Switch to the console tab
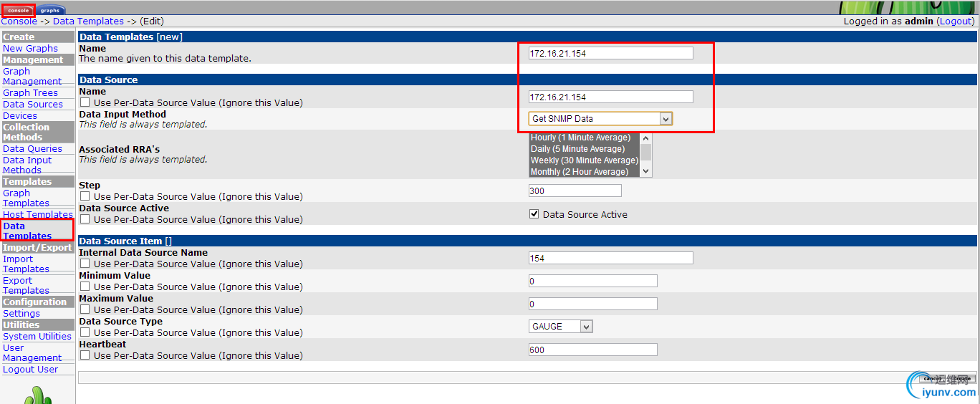Image resolution: width=980 pixels, height=404 pixels. pos(19,10)
